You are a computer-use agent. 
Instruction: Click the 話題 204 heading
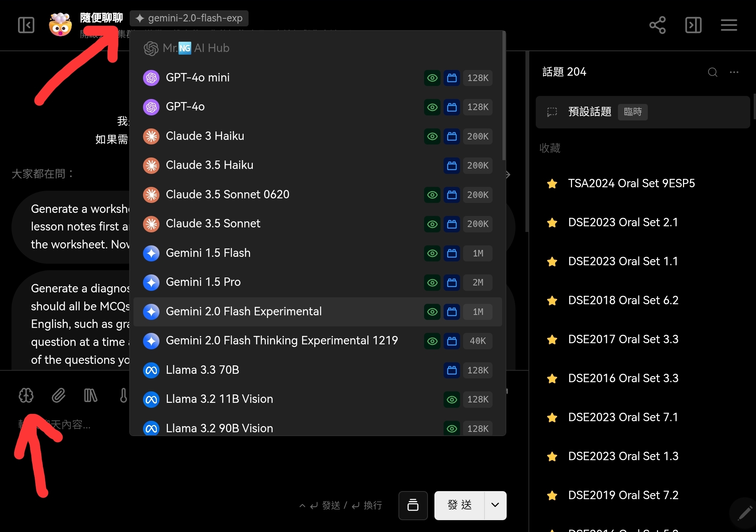click(x=564, y=72)
